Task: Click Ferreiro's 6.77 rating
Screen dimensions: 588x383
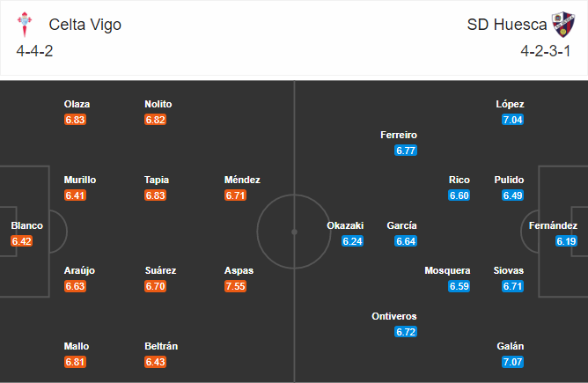Action: [406, 151]
